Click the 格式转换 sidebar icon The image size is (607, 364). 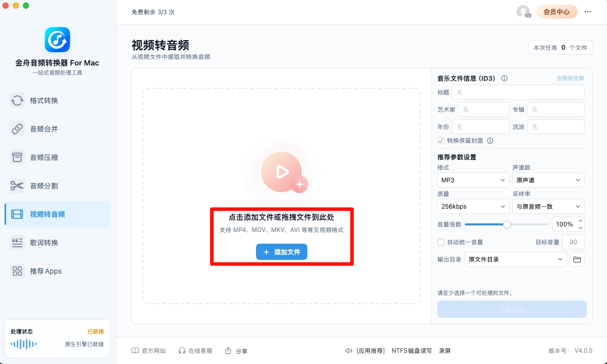pos(17,101)
